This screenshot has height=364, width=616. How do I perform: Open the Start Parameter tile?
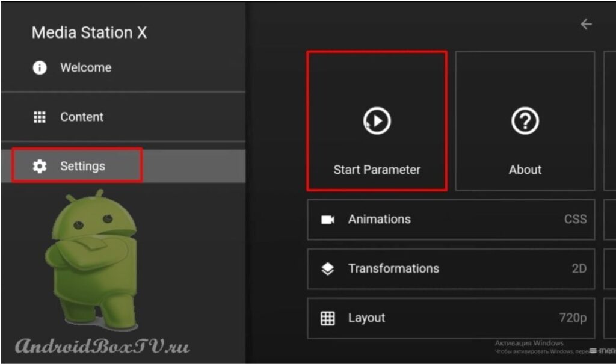377,121
